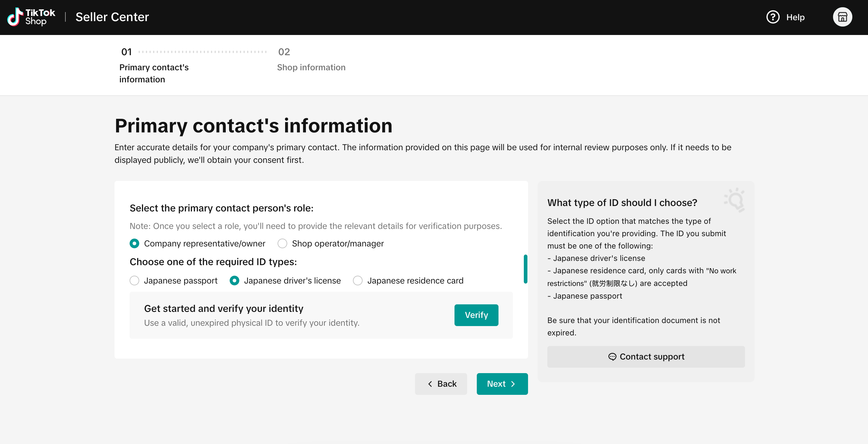Click the right chevron on Next
This screenshot has width=868, height=444.
pos(513,384)
